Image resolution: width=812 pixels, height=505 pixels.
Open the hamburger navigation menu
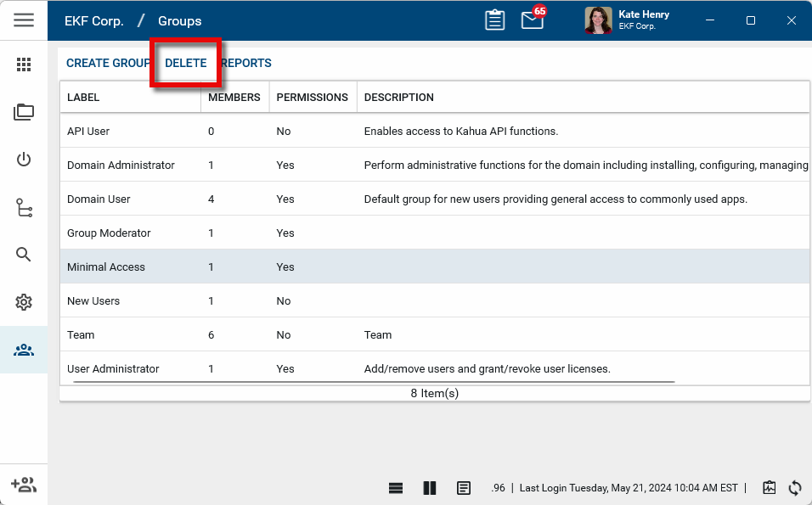24,20
